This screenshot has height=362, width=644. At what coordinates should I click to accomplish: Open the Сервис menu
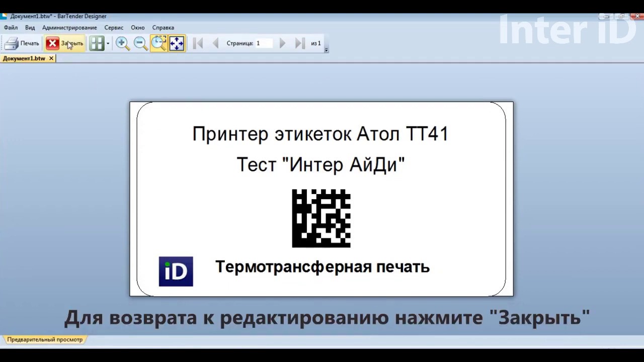point(114,28)
